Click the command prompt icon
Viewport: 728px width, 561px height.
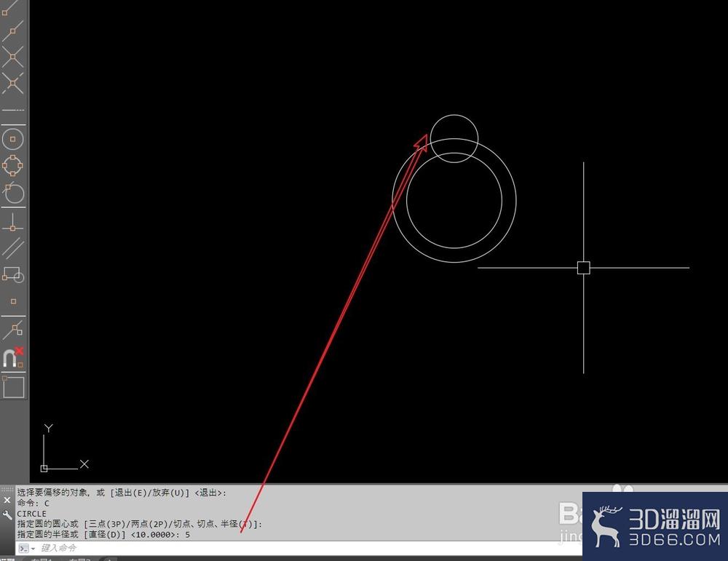pyautogui.click(x=24, y=548)
